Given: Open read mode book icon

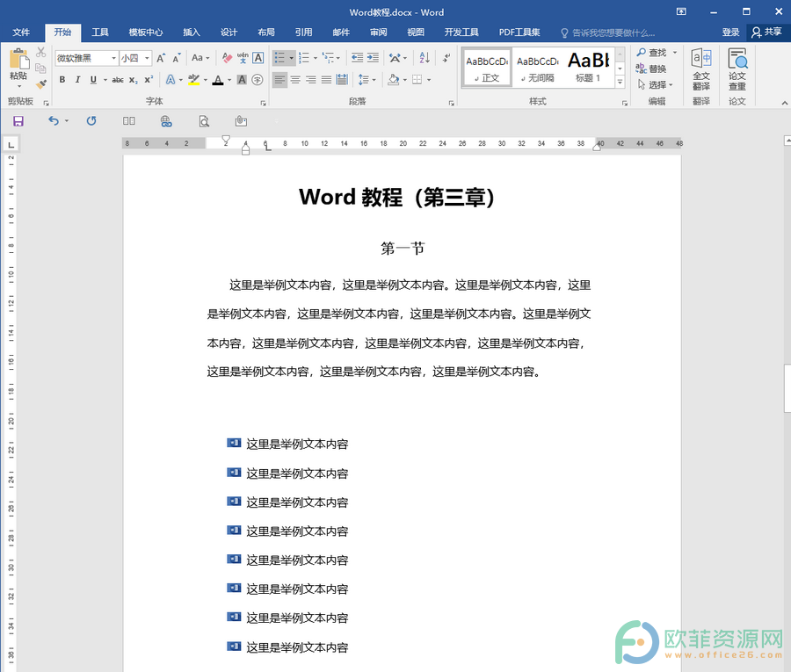Looking at the screenshot, I should click(128, 121).
